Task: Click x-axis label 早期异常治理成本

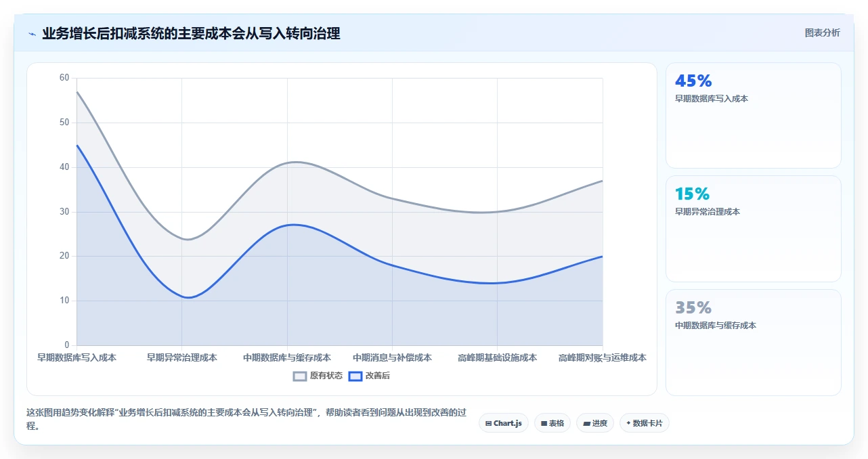Action: tap(182, 357)
